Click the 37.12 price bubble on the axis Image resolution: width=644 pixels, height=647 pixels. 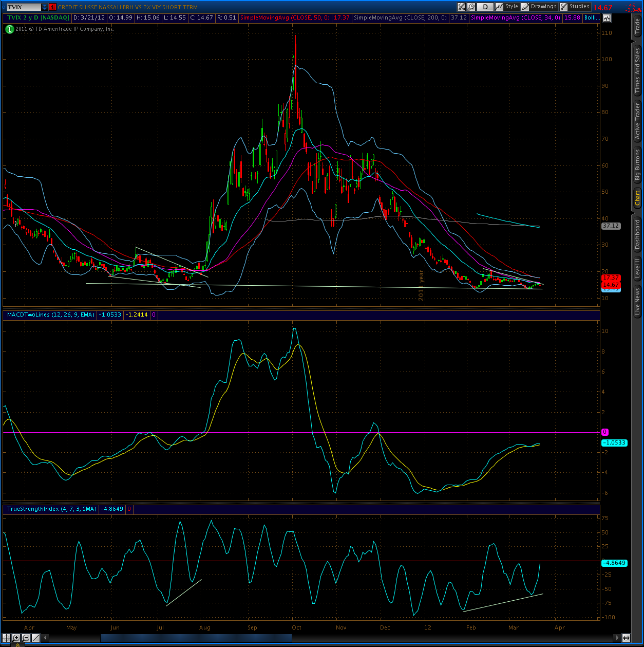pos(611,226)
